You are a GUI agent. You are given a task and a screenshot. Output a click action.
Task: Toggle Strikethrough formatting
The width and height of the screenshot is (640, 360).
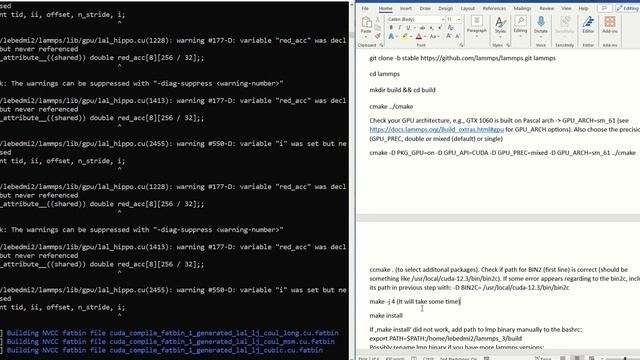(x=422, y=28)
